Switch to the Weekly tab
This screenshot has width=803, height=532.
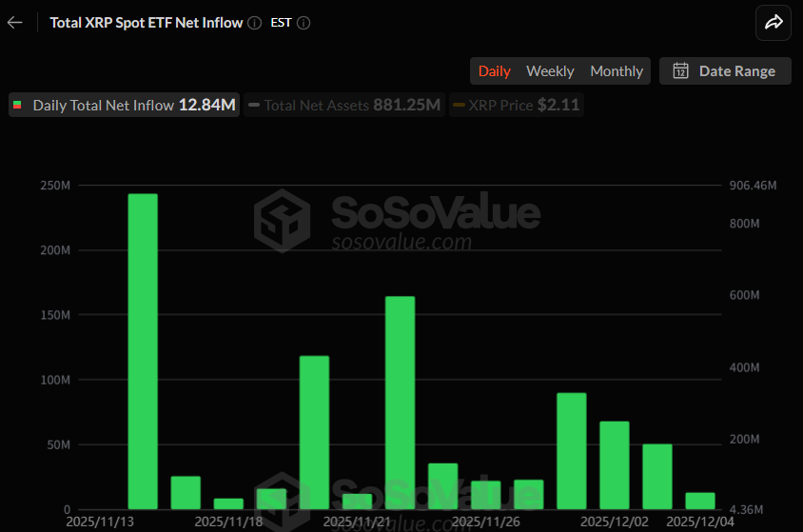click(x=550, y=71)
